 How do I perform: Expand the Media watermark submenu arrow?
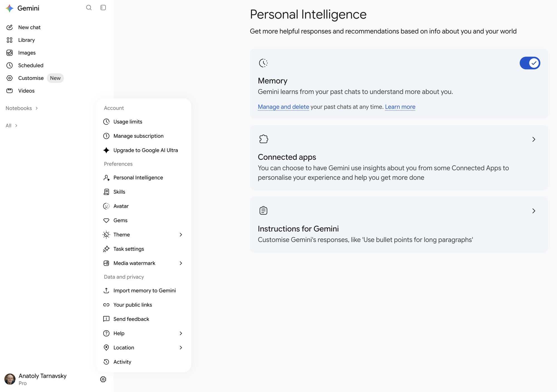[181, 263]
